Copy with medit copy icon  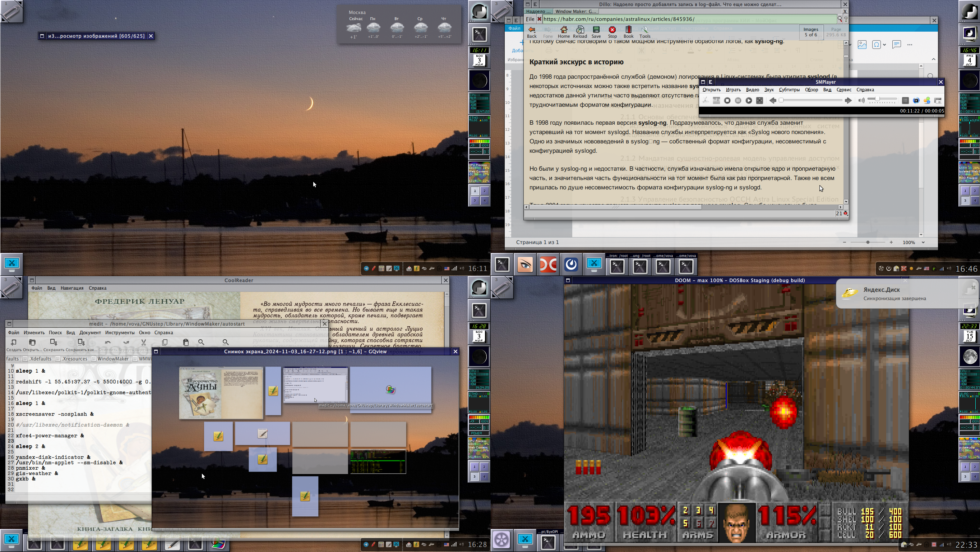coord(165,342)
